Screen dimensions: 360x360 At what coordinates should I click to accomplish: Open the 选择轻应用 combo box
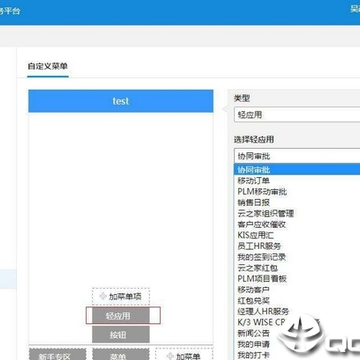[x=297, y=156]
